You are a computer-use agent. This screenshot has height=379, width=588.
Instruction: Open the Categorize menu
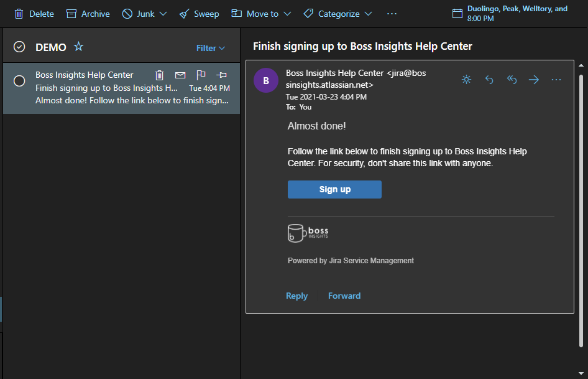pos(338,14)
